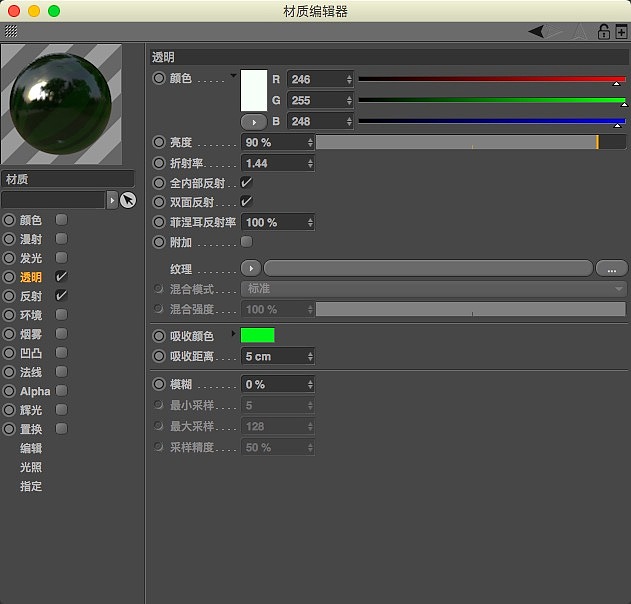This screenshot has height=604, width=631.
Task: Click the dotted grip icon at top left
Action: [x=11, y=31]
